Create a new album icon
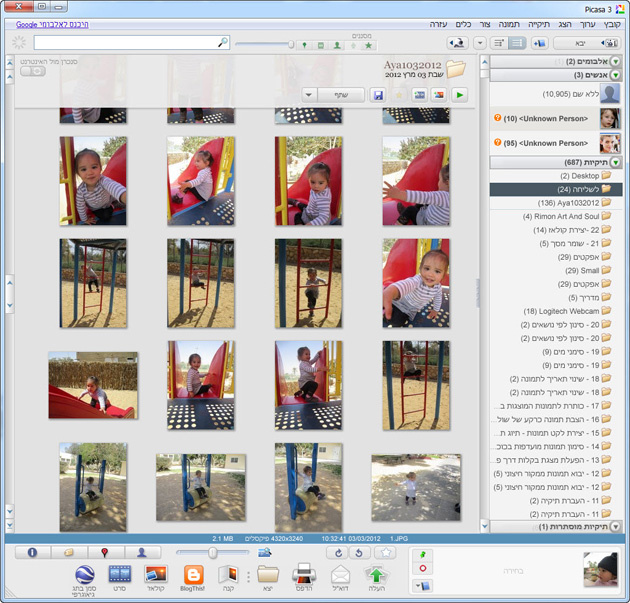This screenshot has width=630, height=603. (x=540, y=43)
